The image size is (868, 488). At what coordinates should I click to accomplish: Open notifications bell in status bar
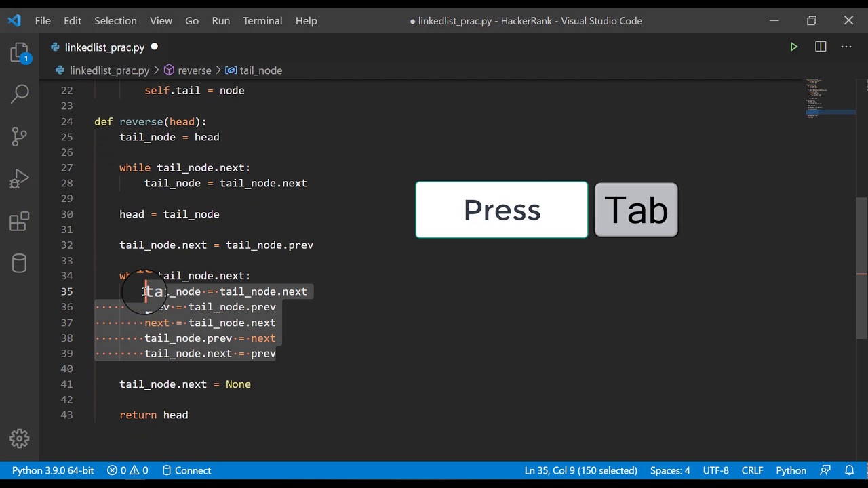click(x=849, y=470)
